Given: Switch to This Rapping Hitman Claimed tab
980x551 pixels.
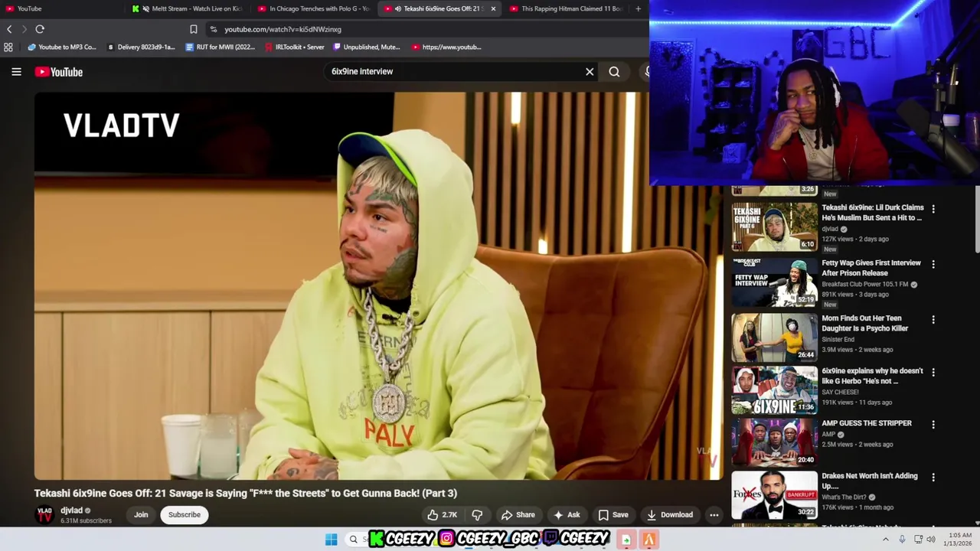Looking at the screenshot, I should [x=567, y=8].
